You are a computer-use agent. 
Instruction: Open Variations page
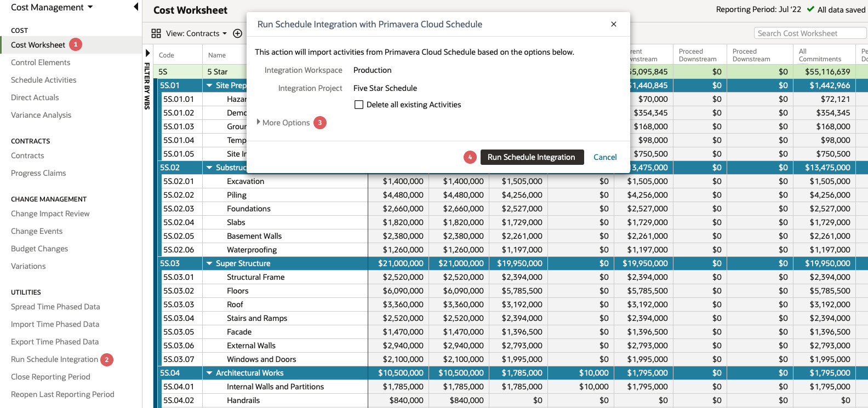click(28, 266)
